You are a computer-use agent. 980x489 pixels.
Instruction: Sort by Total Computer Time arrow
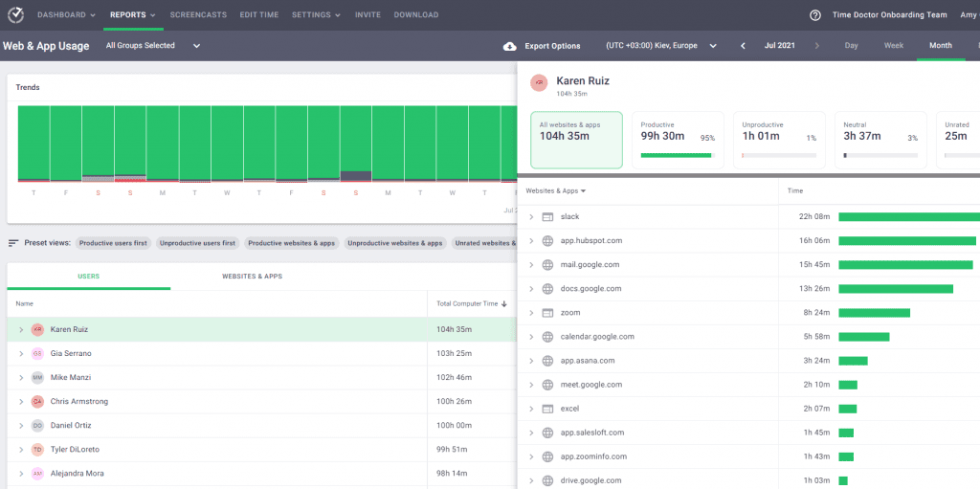tap(503, 304)
